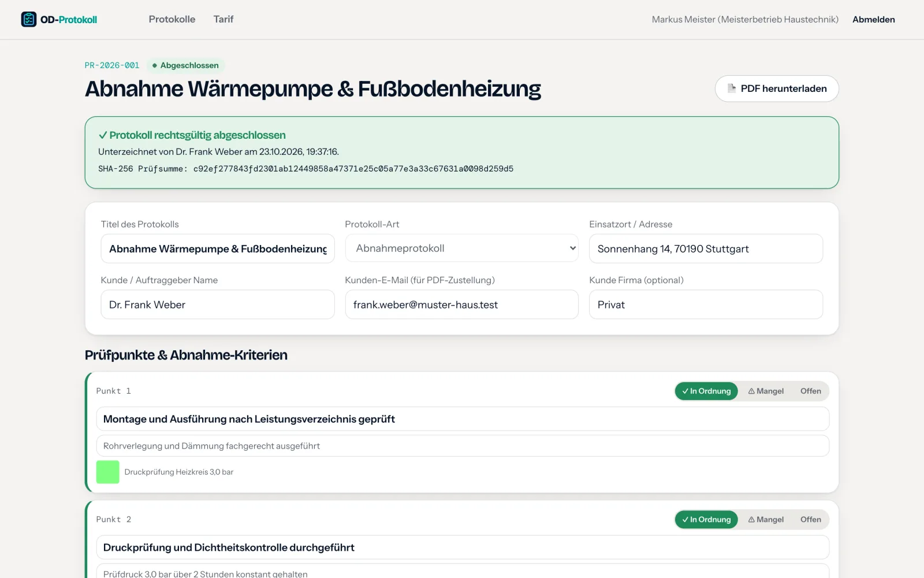Select In Ordnung for Punkt 2
Screen dimensions: 924x578
(x=706, y=520)
